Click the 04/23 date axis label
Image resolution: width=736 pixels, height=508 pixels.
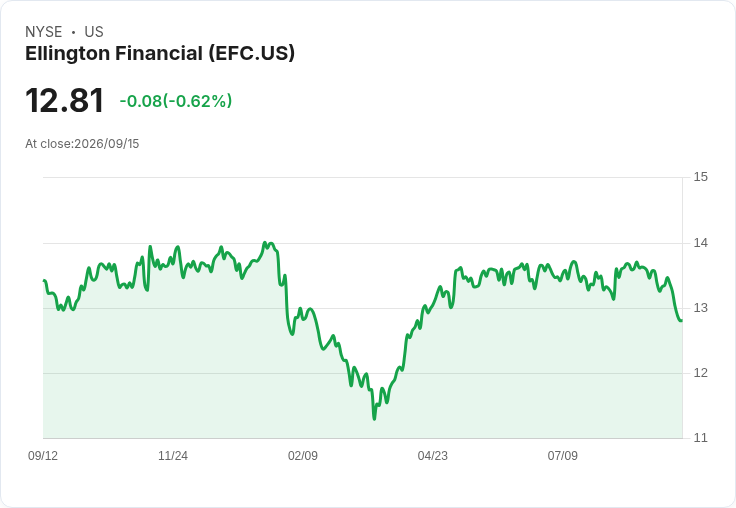[433, 455]
